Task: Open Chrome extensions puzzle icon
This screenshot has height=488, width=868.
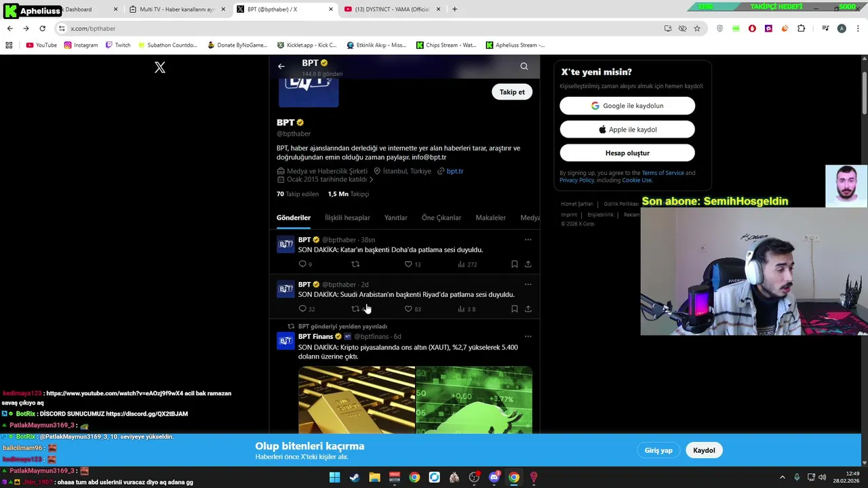Action: click(x=802, y=28)
